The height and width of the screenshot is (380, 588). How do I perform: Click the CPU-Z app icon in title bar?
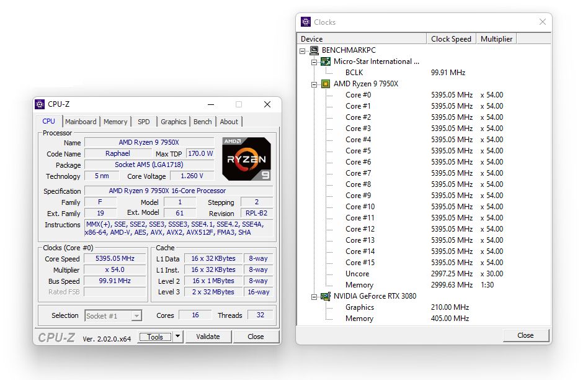coord(40,104)
